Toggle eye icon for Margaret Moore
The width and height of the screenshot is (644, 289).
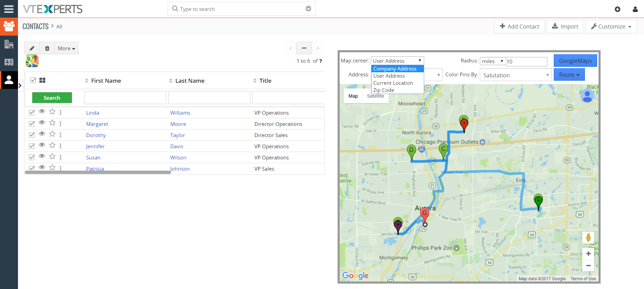tap(42, 122)
